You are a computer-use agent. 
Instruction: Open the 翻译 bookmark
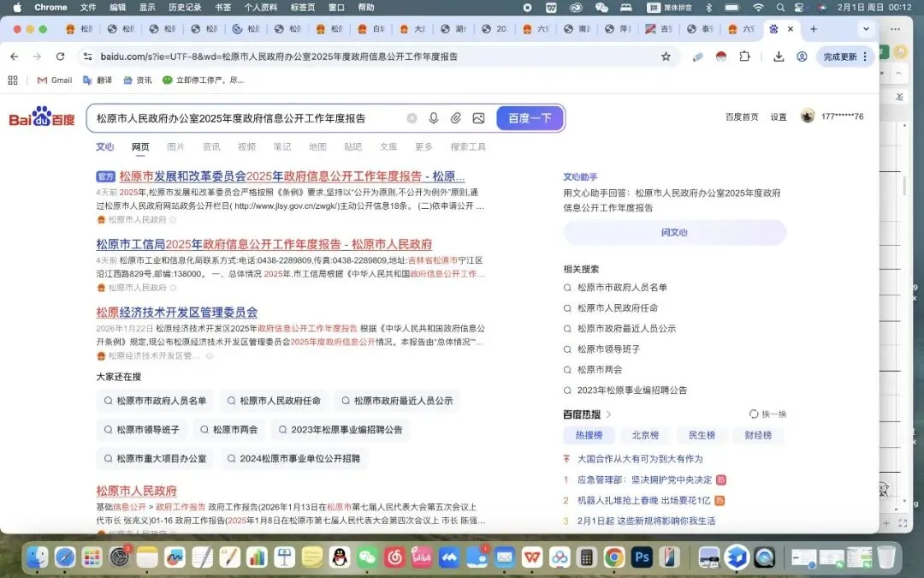pyautogui.click(x=98, y=80)
